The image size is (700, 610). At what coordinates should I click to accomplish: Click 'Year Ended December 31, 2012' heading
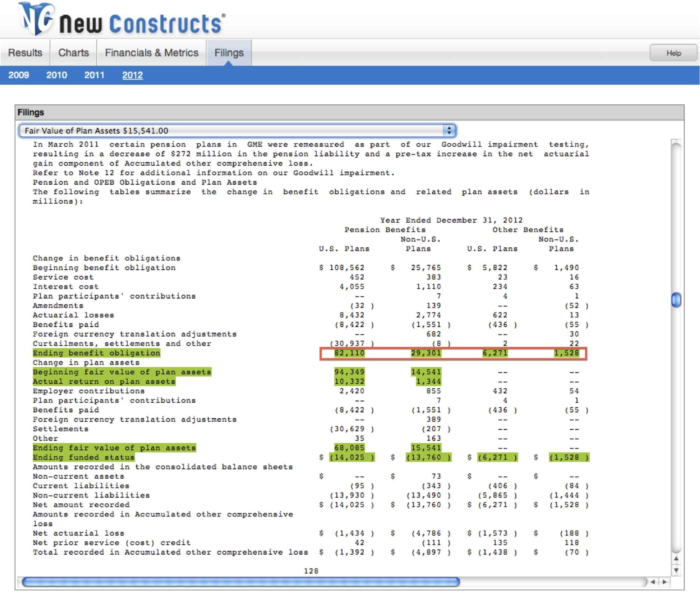pyautogui.click(x=452, y=220)
